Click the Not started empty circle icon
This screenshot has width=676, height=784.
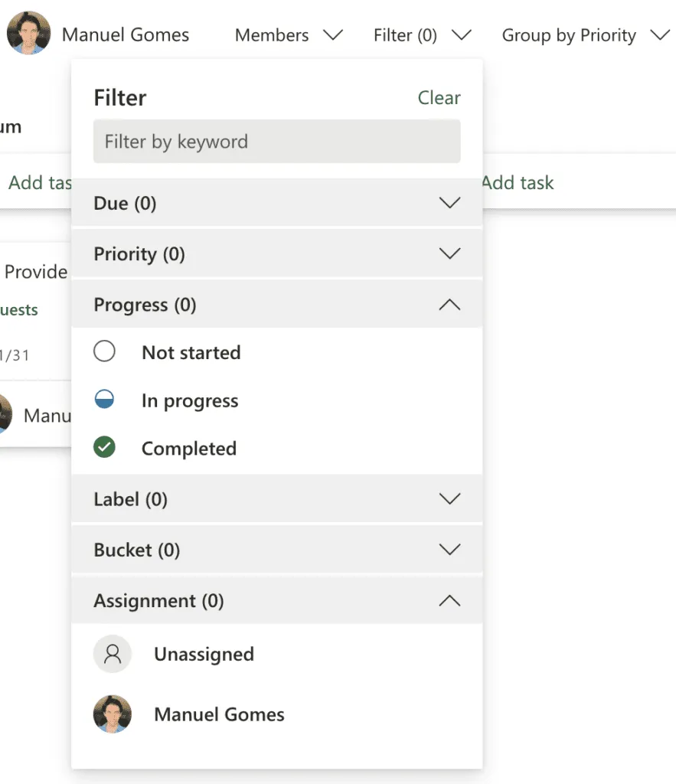104,352
